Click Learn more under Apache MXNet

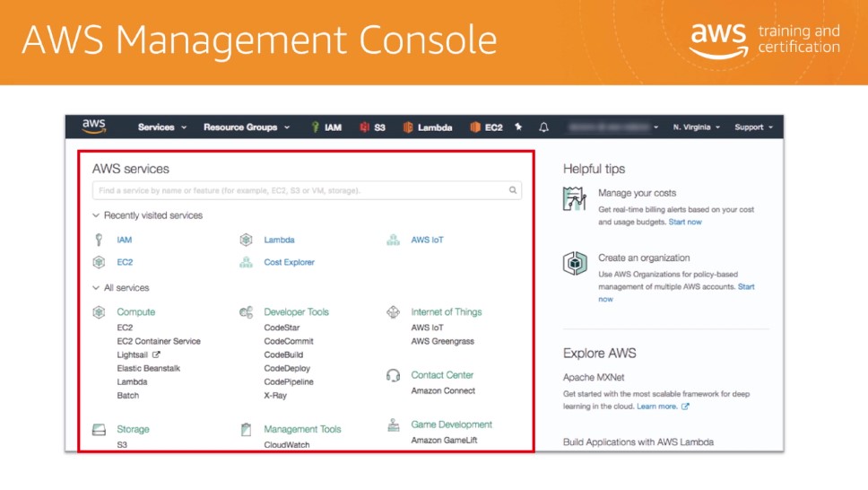[x=656, y=407]
